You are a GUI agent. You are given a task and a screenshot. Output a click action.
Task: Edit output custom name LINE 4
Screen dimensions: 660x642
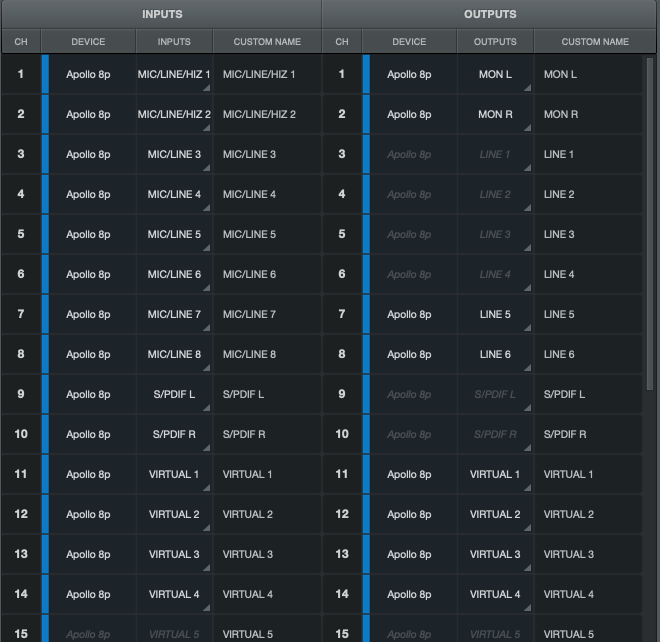[x=588, y=274]
